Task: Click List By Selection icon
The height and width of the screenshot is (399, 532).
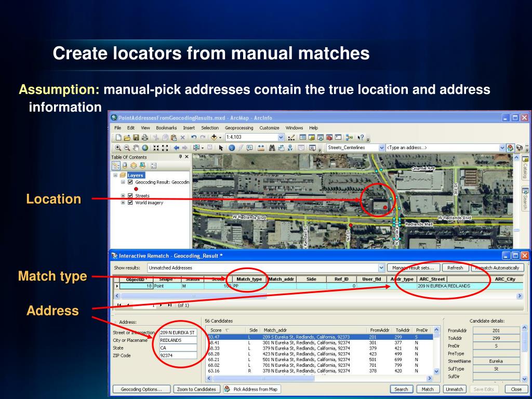Action: pyautogui.click(x=142, y=166)
